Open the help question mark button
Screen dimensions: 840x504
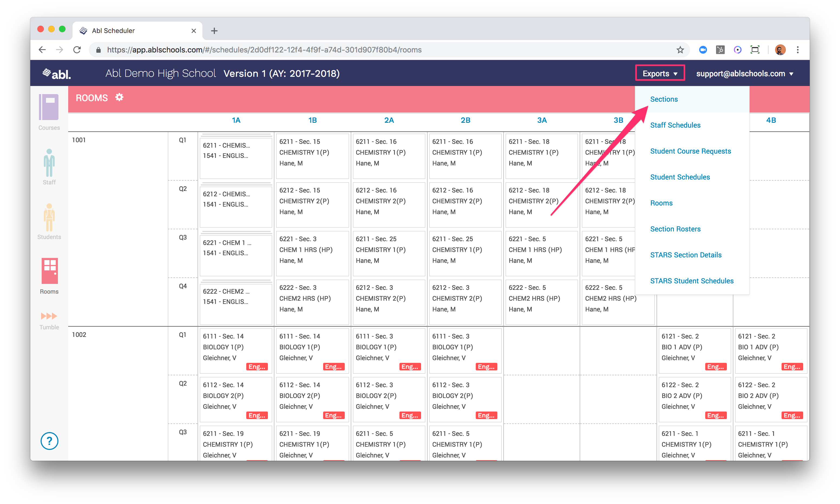(49, 441)
